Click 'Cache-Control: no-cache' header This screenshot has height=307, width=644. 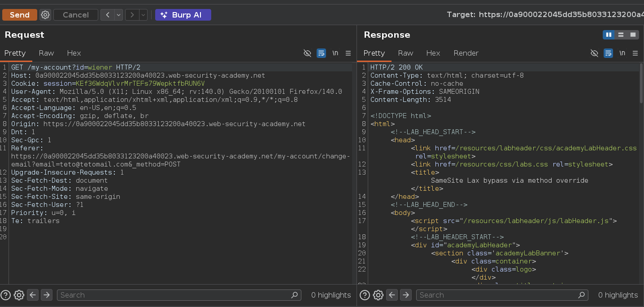417,83
